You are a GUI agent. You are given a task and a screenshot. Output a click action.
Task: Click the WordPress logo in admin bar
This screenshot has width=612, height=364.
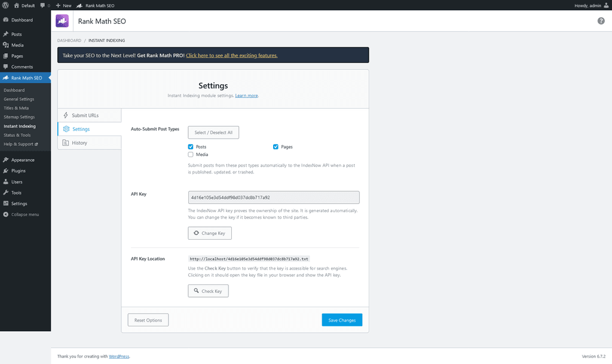pos(5,5)
